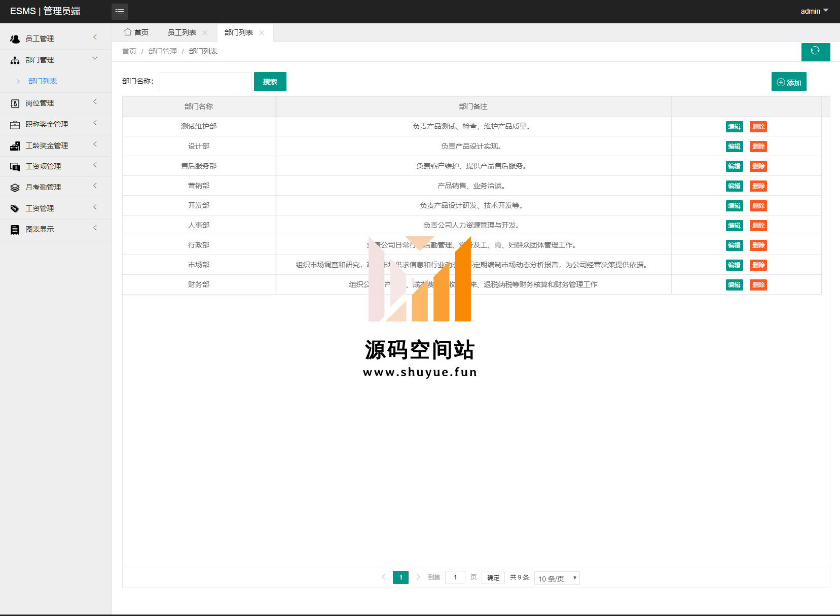The height and width of the screenshot is (616, 840).
Task: Edit the 测试维护部 row
Action: (735, 127)
